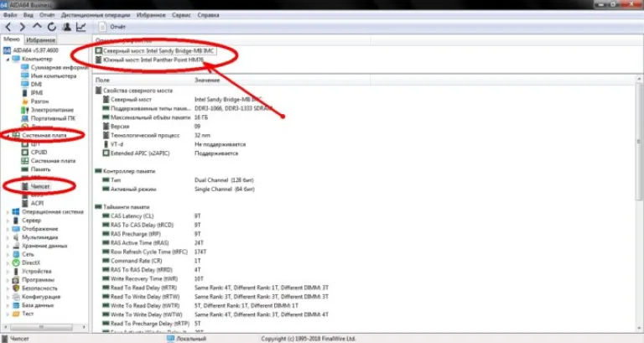
Task: Select the Технологический процесс row
Action: pyautogui.click(x=156, y=135)
